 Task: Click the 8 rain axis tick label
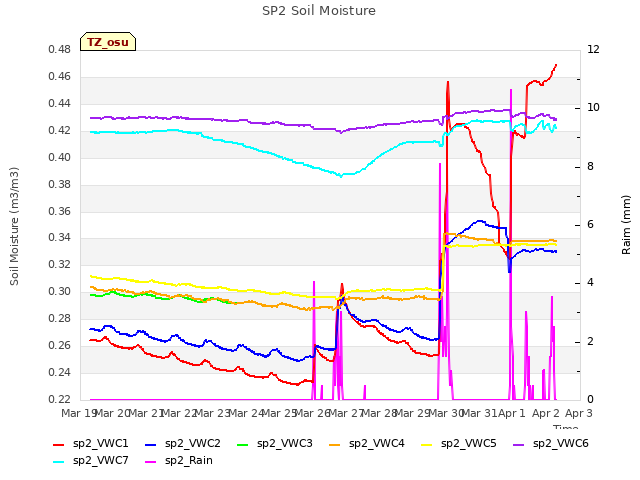(x=591, y=167)
